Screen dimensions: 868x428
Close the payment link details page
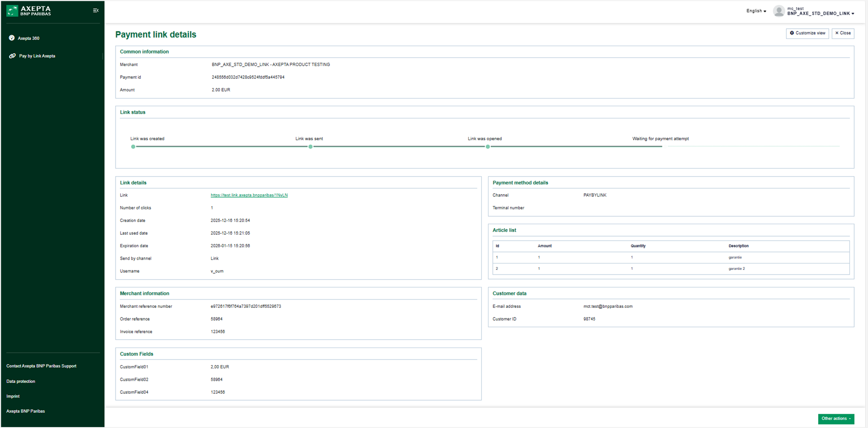tap(843, 33)
